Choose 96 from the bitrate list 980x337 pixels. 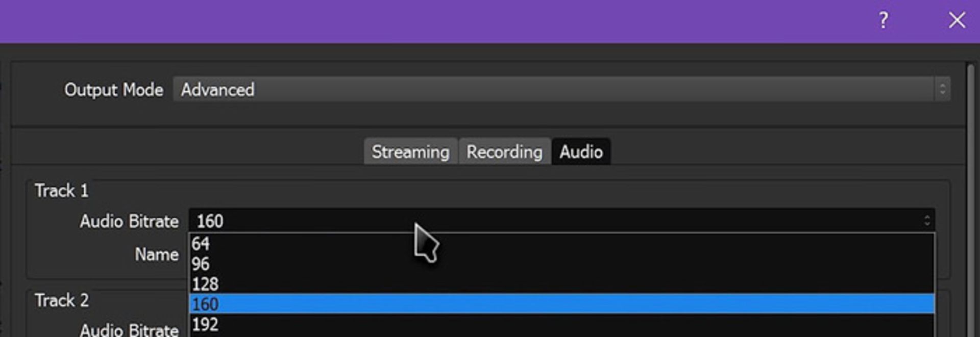tap(561, 264)
